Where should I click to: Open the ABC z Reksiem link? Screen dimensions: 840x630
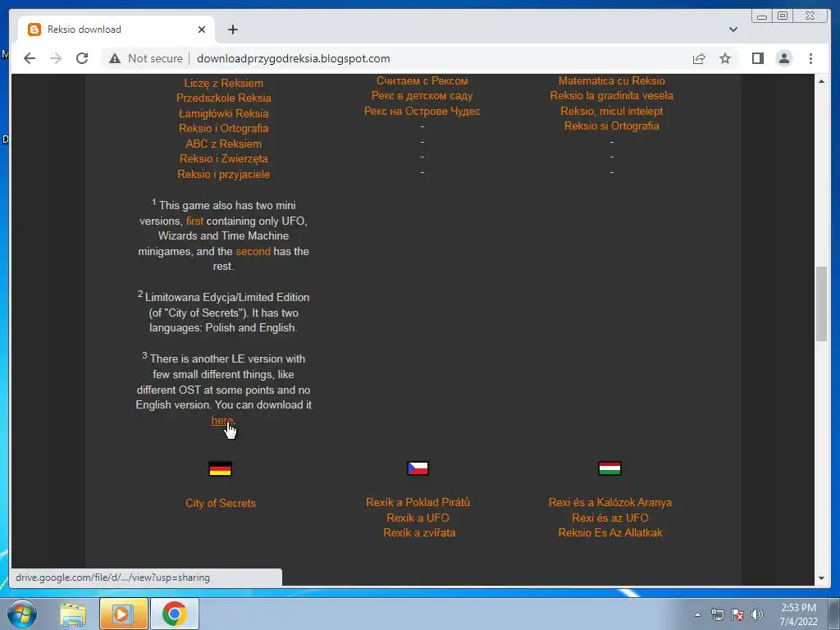pos(223,144)
